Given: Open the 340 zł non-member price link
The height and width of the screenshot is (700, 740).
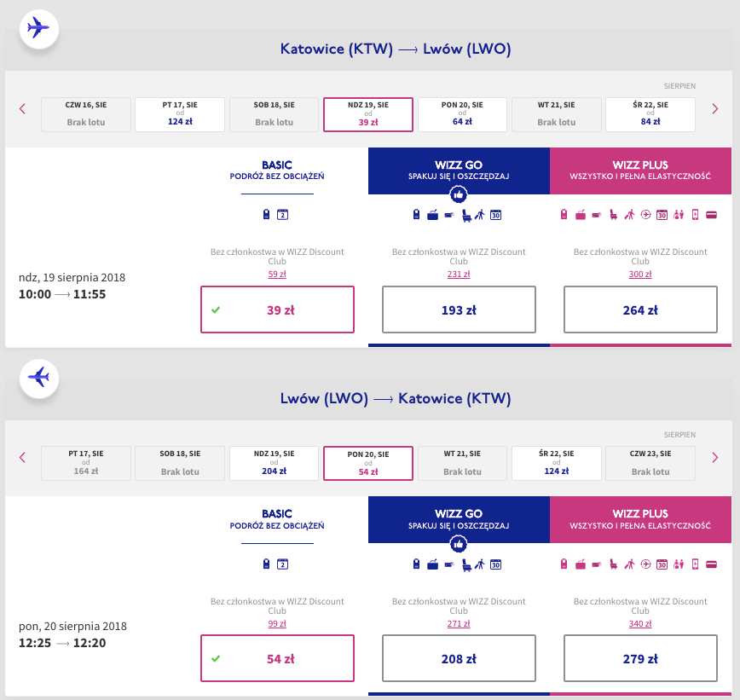Looking at the screenshot, I should point(640,623).
